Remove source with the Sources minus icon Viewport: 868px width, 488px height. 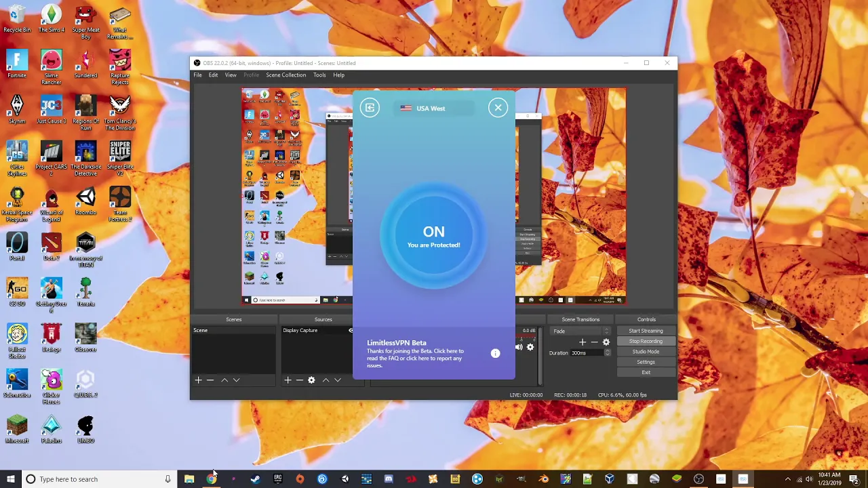point(299,380)
